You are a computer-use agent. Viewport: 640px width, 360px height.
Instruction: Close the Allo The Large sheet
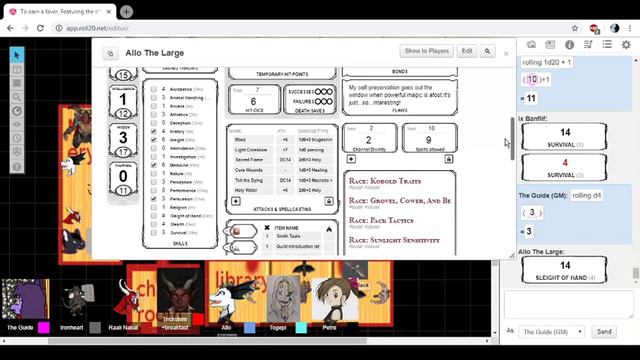pos(506,53)
